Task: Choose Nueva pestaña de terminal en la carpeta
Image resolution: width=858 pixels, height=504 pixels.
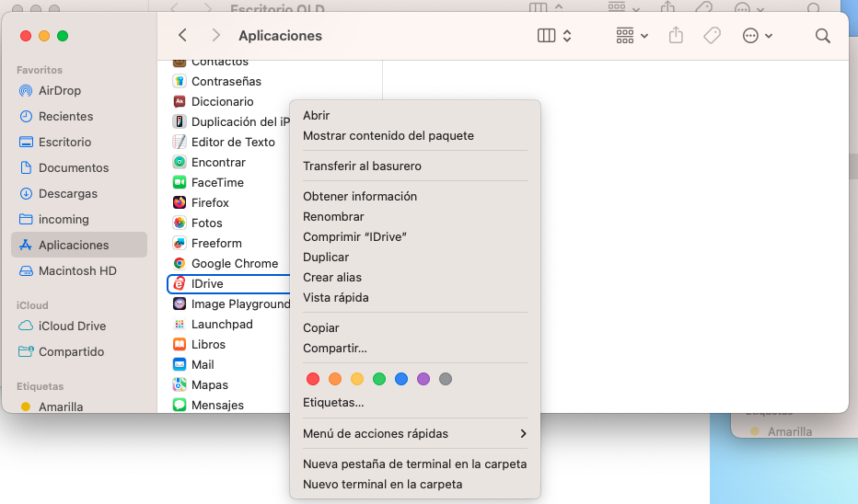Action: [415, 464]
